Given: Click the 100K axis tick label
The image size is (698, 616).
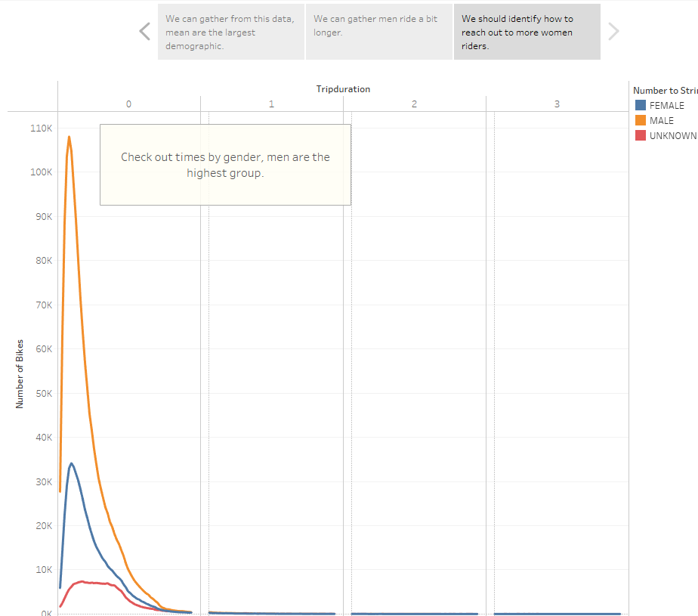Looking at the screenshot, I should tap(42, 172).
